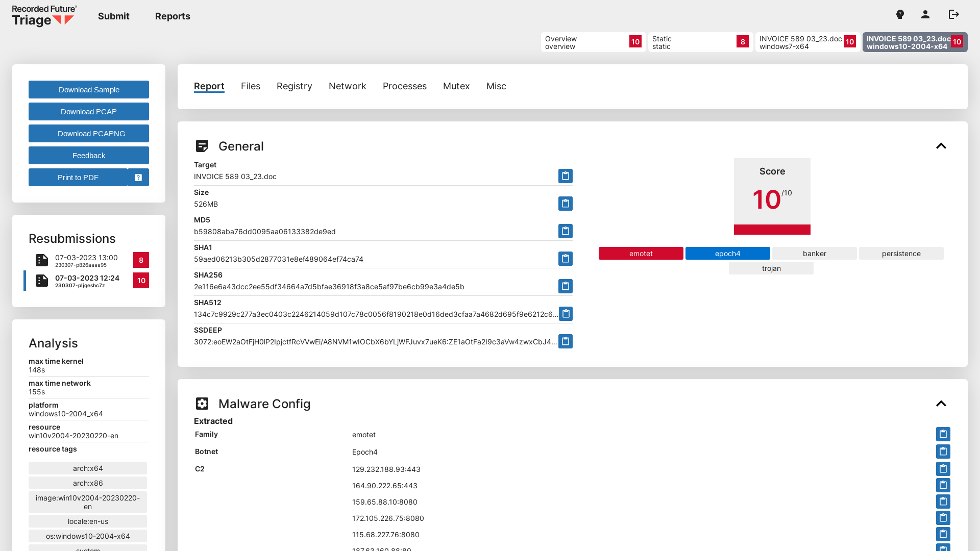Click the epoch4 tag
The height and width of the screenshot is (551, 980).
pos(728,254)
